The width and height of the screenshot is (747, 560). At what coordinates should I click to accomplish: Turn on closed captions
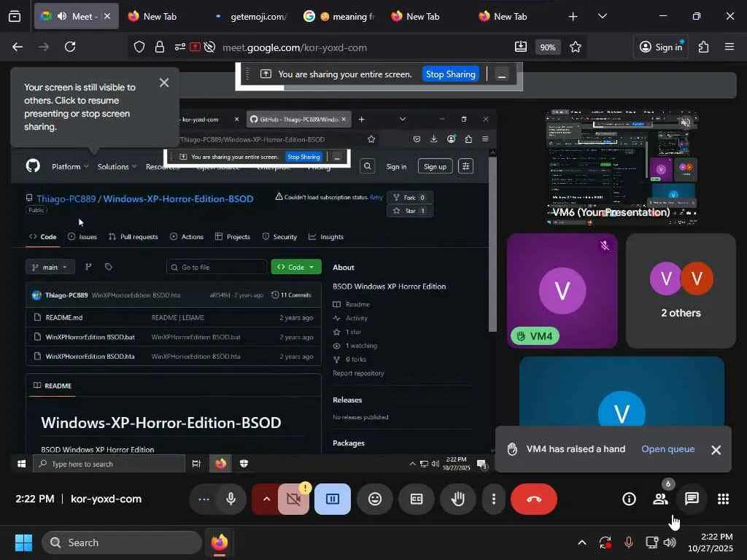click(417, 499)
